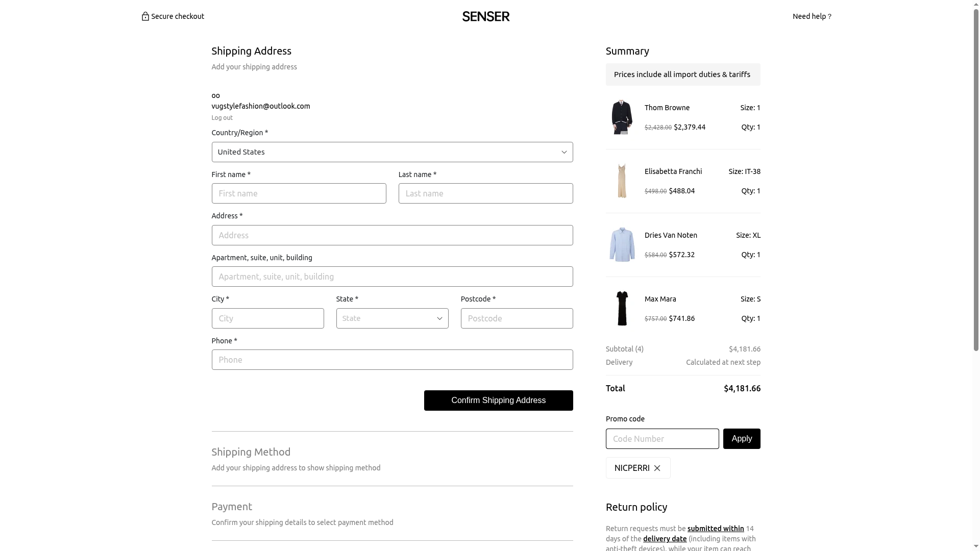Open the Dries Van Noten shirt thumbnail
980x551 pixels.
point(622,245)
